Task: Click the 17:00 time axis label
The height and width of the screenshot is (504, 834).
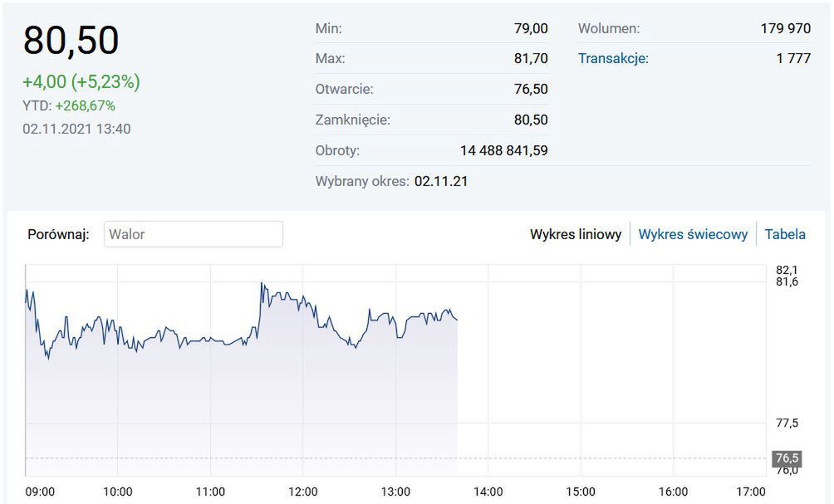Action: pyautogui.click(x=751, y=492)
